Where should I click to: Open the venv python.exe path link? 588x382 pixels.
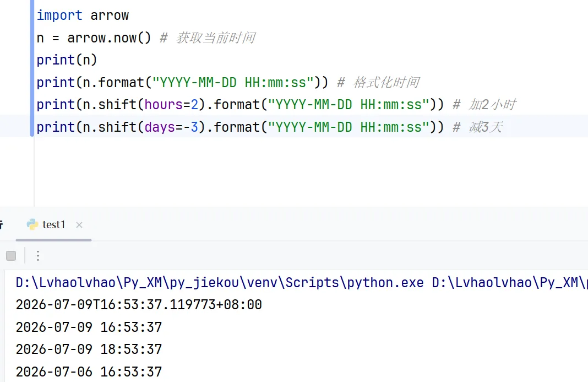click(x=220, y=282)
